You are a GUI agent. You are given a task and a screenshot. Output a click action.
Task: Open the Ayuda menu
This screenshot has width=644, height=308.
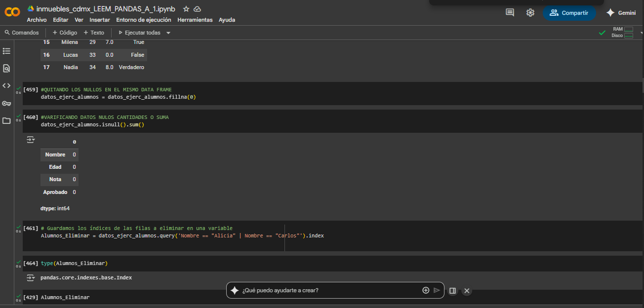(227, 20)
